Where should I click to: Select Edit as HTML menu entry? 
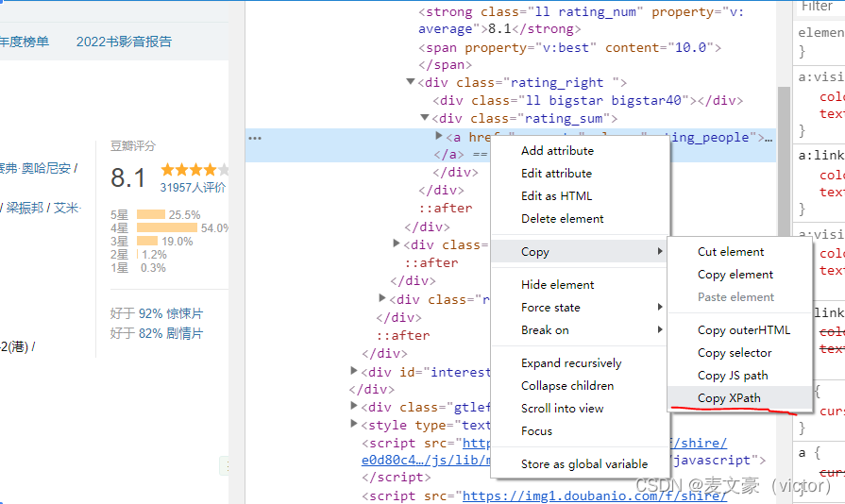(x=556, y=196)
